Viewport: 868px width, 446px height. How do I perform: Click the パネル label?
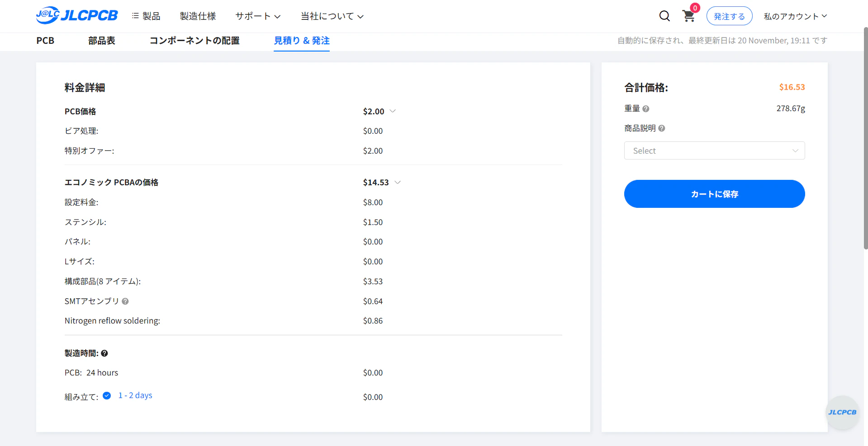pos(77,242)
